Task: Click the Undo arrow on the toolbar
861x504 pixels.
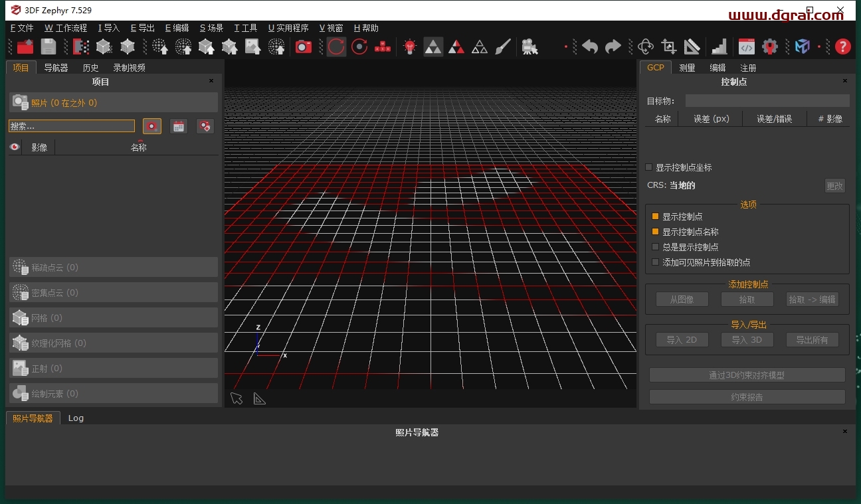Action: pyautogui.click(x=589, y=46)
